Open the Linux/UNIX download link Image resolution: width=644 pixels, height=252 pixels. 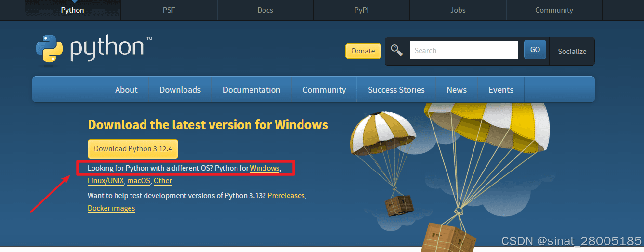coord(106,181)
